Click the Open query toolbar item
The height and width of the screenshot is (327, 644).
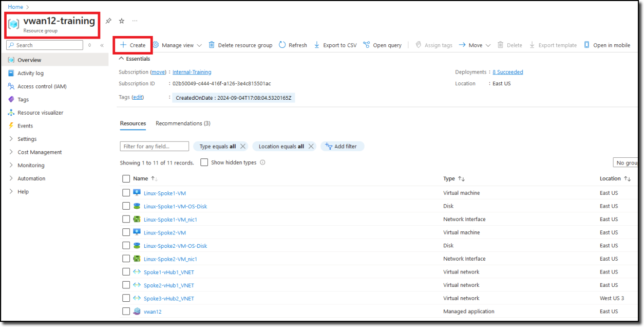(x=382, y=45)
